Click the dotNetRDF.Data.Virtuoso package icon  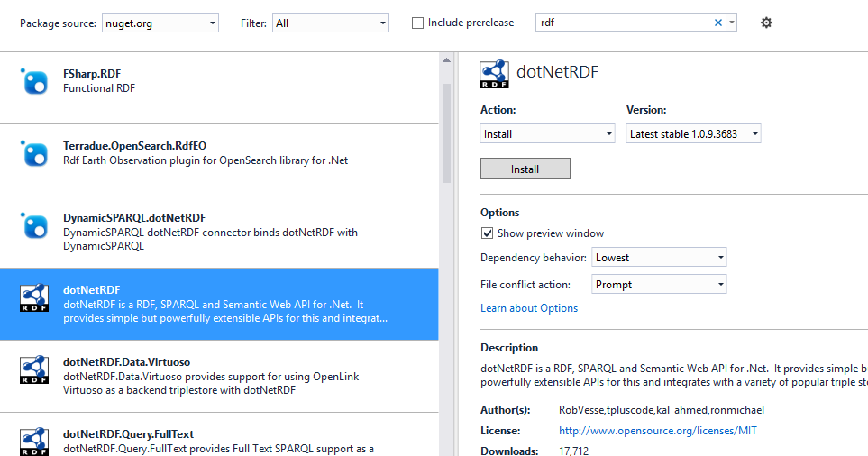point(34,369)
